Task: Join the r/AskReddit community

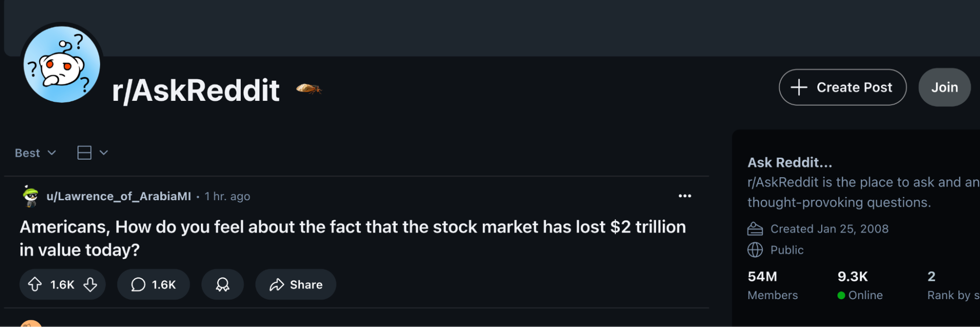Action: click(944, 87)
